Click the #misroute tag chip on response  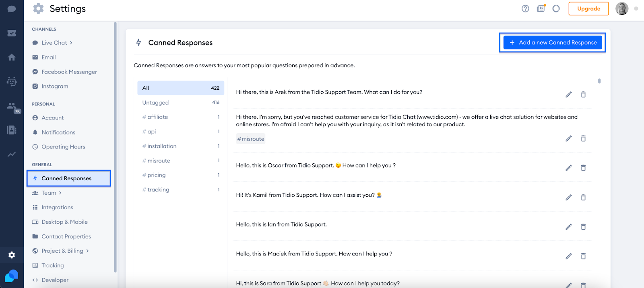pos(251,139)
